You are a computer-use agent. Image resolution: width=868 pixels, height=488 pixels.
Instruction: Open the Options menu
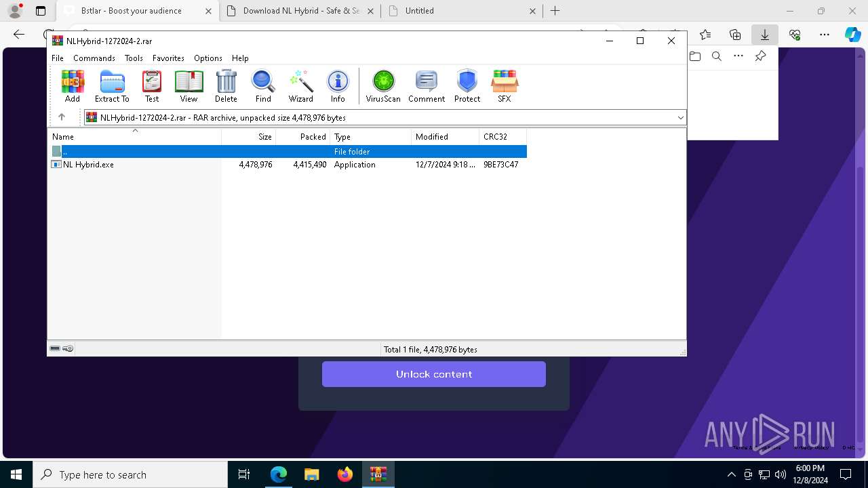[208, 58]
